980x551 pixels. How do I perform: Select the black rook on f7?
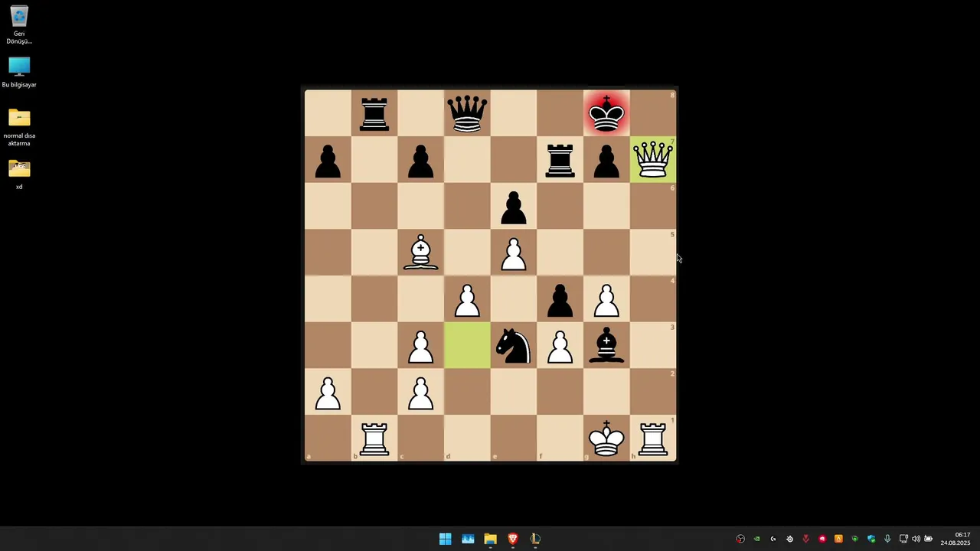pyautogui.click(x=560, y=160)
